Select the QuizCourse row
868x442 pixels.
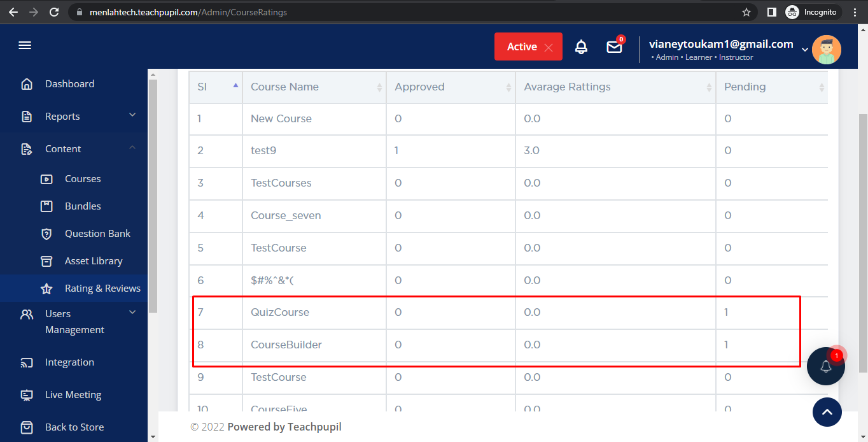tap(280, 313)
